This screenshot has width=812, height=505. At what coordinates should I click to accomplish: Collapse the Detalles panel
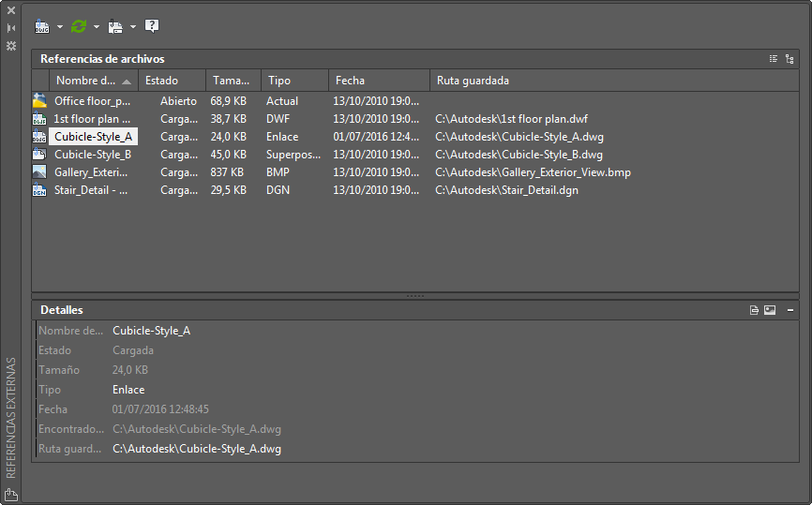tap(789, 310)
